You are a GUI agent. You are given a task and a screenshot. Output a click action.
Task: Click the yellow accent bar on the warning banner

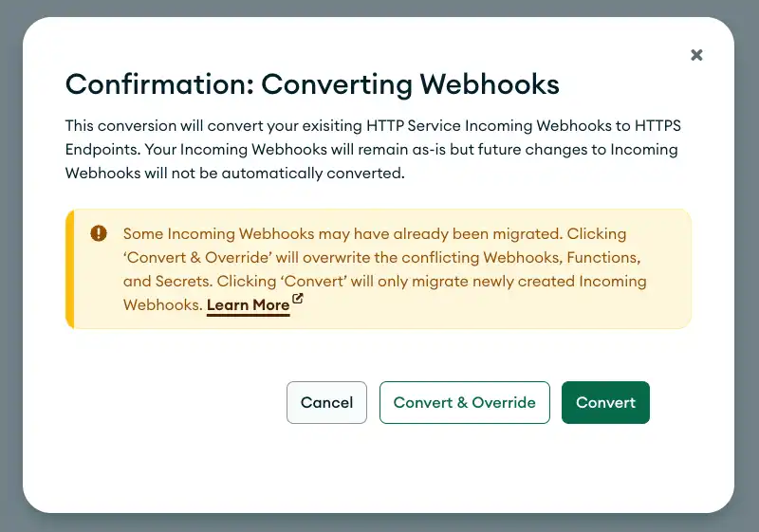pyautogui.click(x=69, y=269)
